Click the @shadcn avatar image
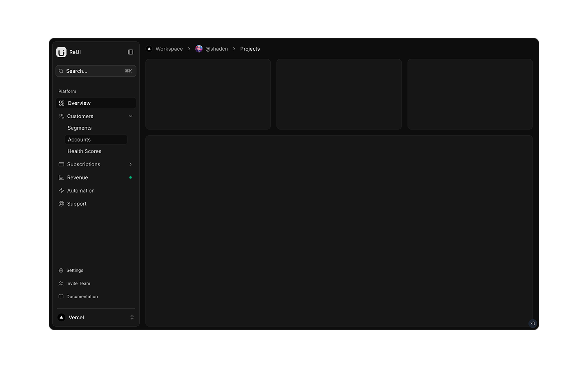The width and height of the screenshot is (588, 368). pyautogui.click(x=199, y=49)
